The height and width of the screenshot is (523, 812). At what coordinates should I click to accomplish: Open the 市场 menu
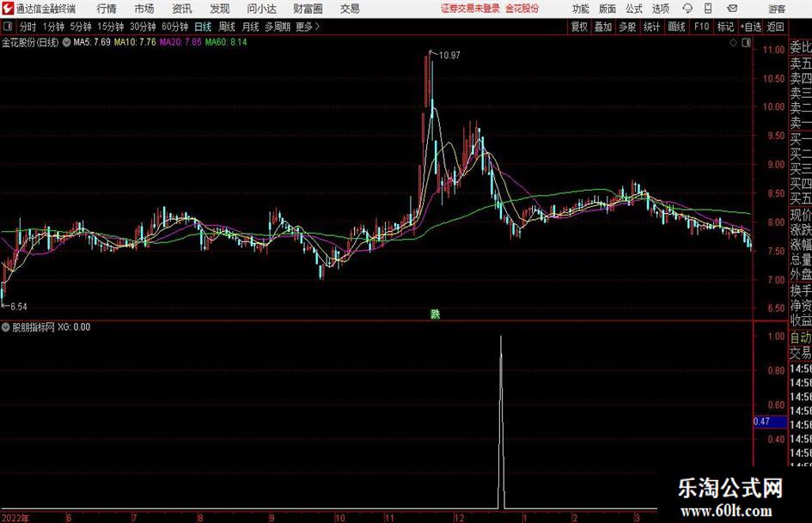[x=144, y=9]
